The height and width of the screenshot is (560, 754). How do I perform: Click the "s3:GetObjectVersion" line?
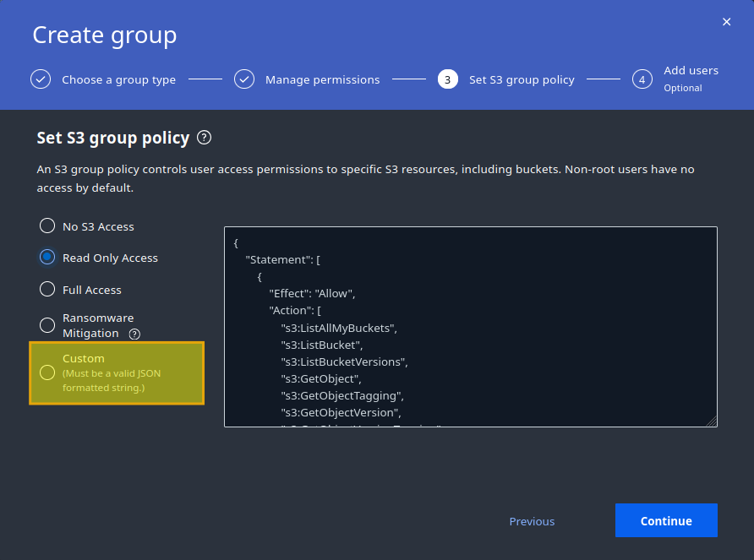[x=341, y=413]
